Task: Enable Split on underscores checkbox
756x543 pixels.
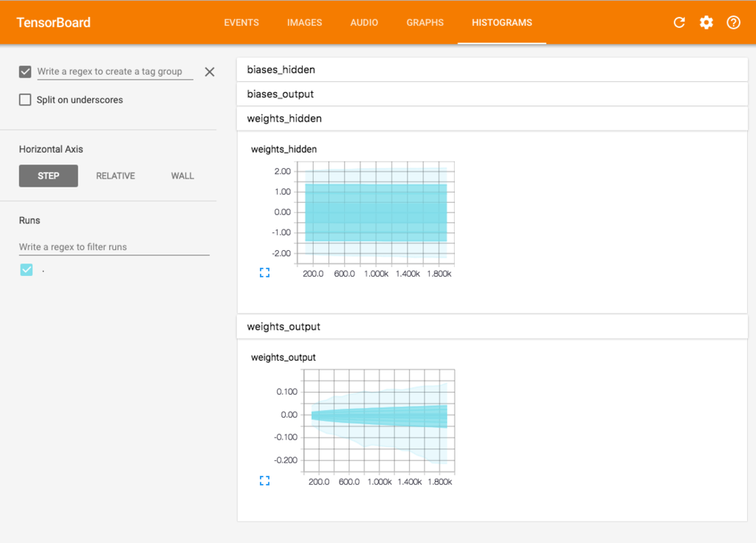Action: coord(25,100)
